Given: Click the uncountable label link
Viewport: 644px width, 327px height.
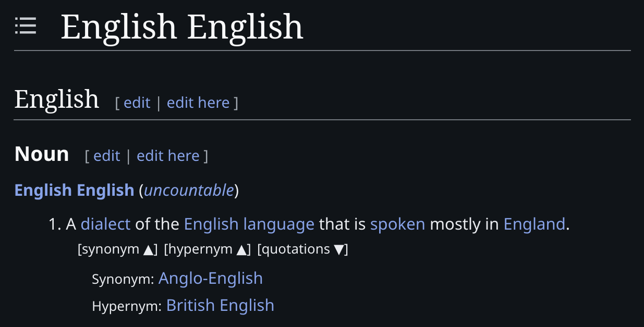Looking at the screenshot, I should click(x=189, y=190).
